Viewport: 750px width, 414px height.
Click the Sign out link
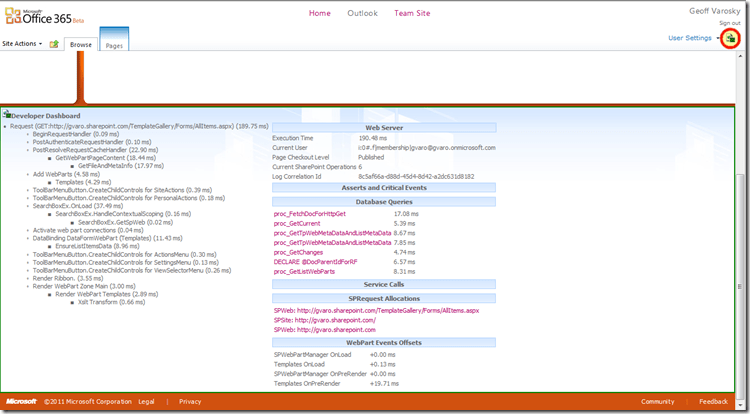coord(729,22)
